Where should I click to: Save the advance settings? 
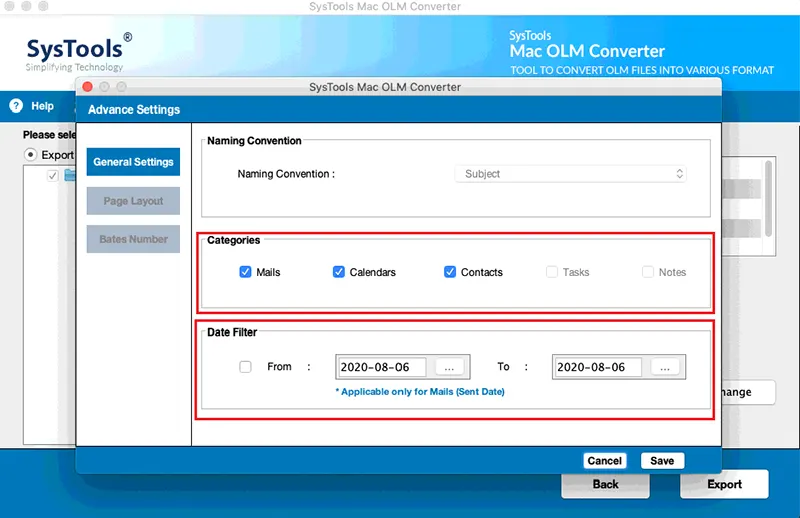(662, 460)
